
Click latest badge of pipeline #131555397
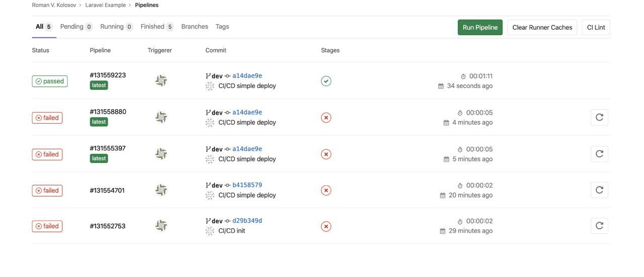[99, 158]
